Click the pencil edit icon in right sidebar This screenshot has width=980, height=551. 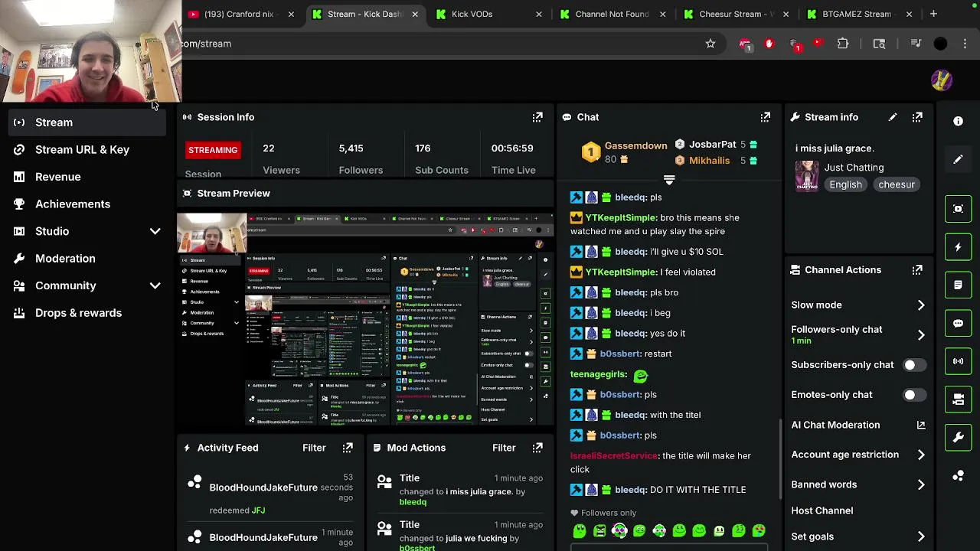958,159
